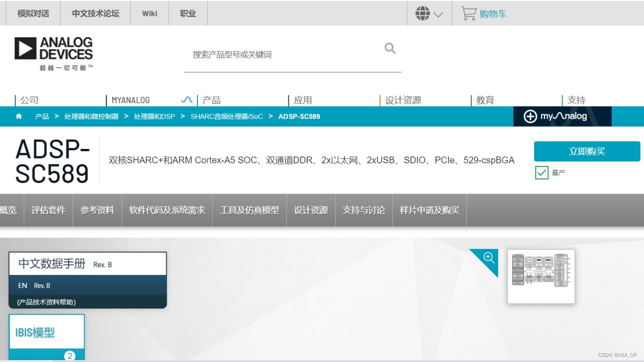This screenshot has height=362, width=644.
Task: Switch to the 工具及仿真模型 tab
Action: tap(250, 210)
